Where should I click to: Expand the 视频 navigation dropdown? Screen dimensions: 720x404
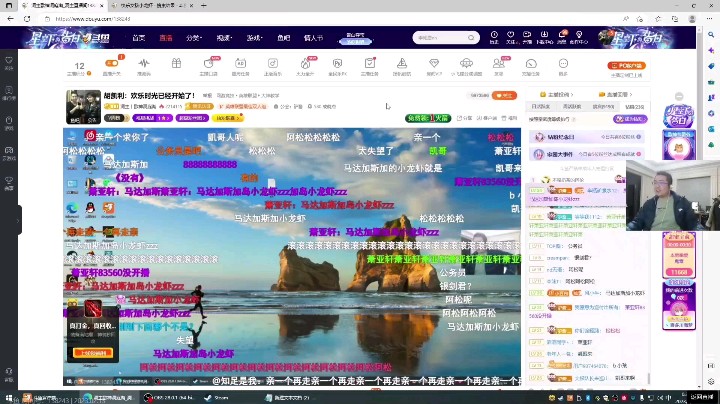(x=224, y=38)
